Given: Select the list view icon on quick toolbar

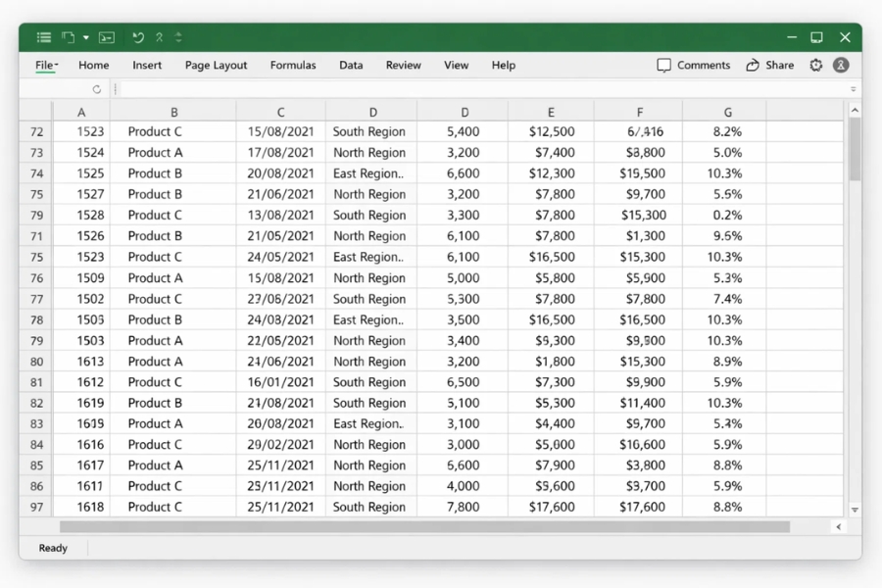Looking at the screenshot, I should click(43, 36).
